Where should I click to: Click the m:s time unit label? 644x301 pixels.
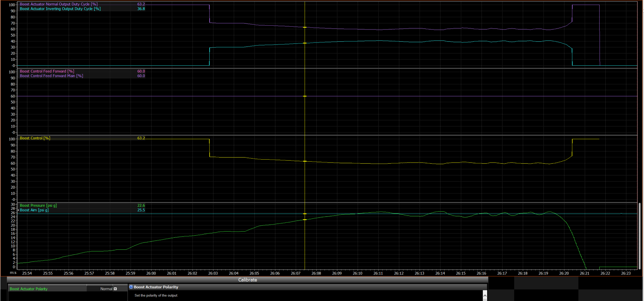point(13,273)
